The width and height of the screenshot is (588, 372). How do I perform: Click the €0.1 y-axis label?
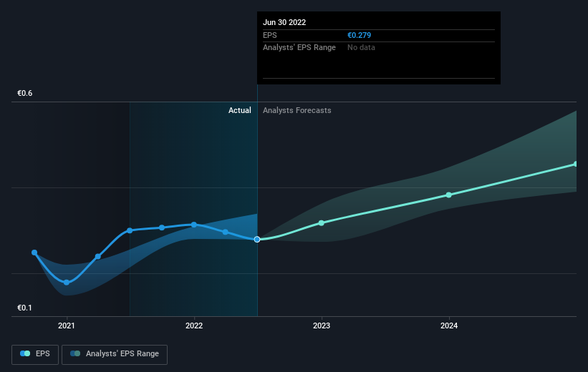(x=25, y=308)
